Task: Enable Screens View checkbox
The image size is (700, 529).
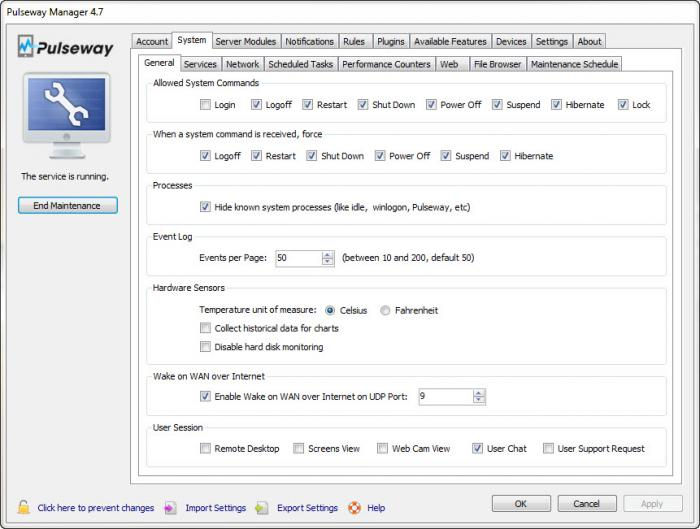Action: pyautogui.click(x=298, y=448)
